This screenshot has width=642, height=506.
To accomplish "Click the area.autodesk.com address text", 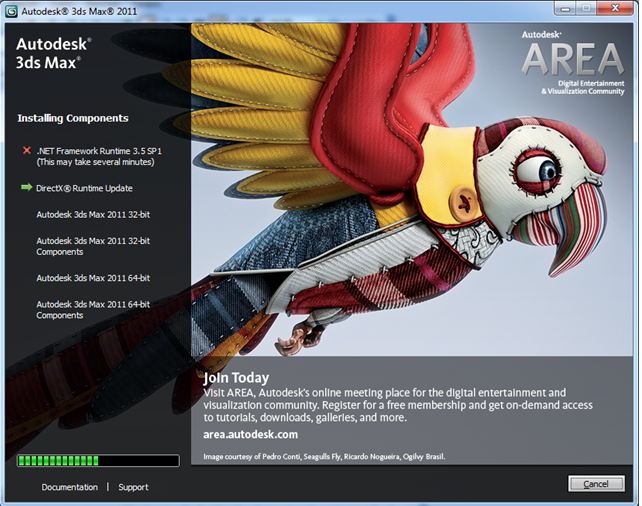I will (251, 434).
